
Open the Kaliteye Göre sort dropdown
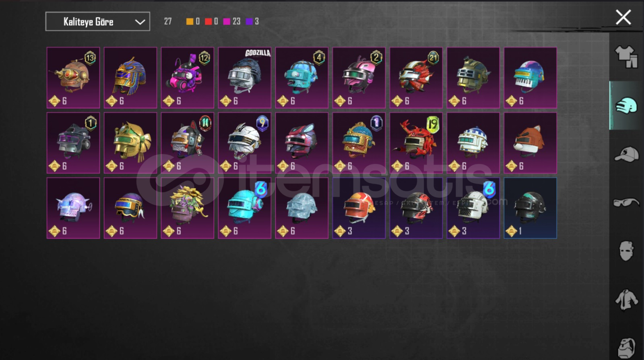(98, 21)
